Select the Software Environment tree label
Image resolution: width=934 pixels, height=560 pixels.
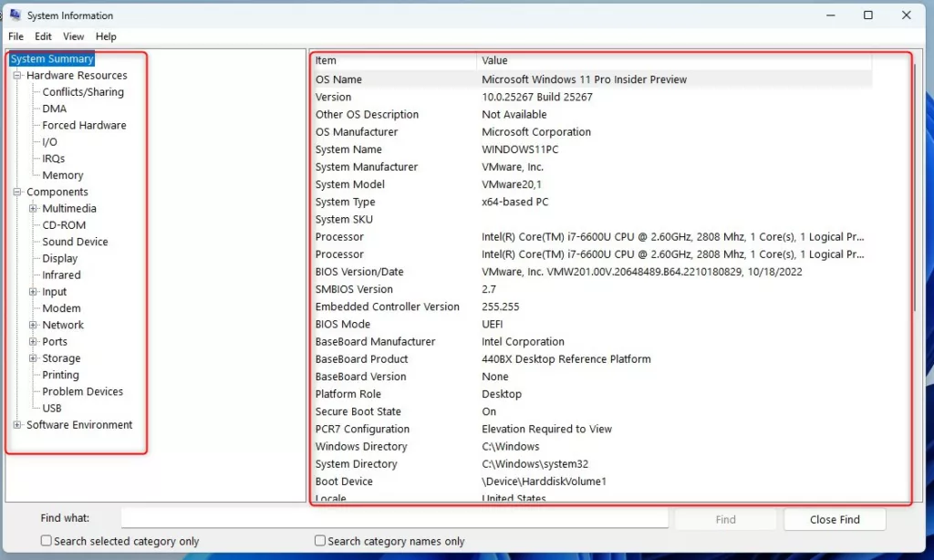click(x=79, y=425)
